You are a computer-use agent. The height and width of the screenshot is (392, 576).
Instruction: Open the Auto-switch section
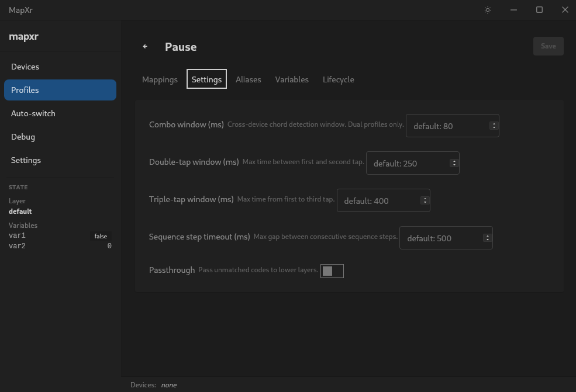point(34,113)
